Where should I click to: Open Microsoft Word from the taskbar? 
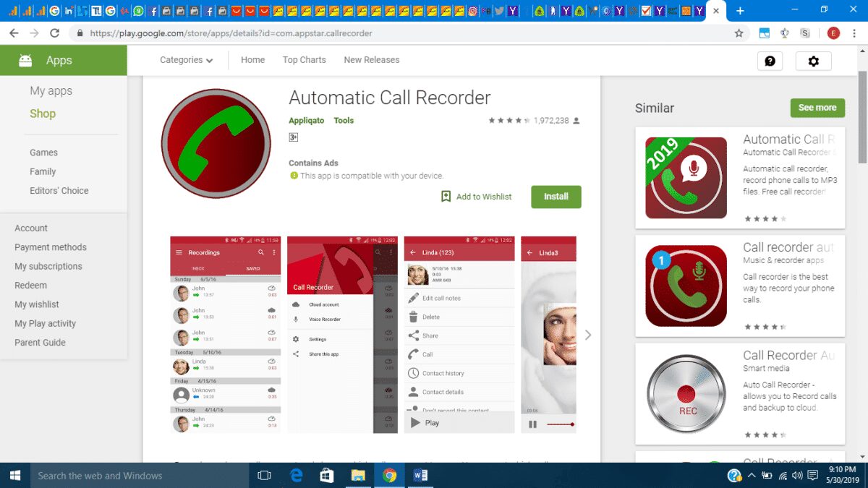pyautogui.click(x=421, y=476)
